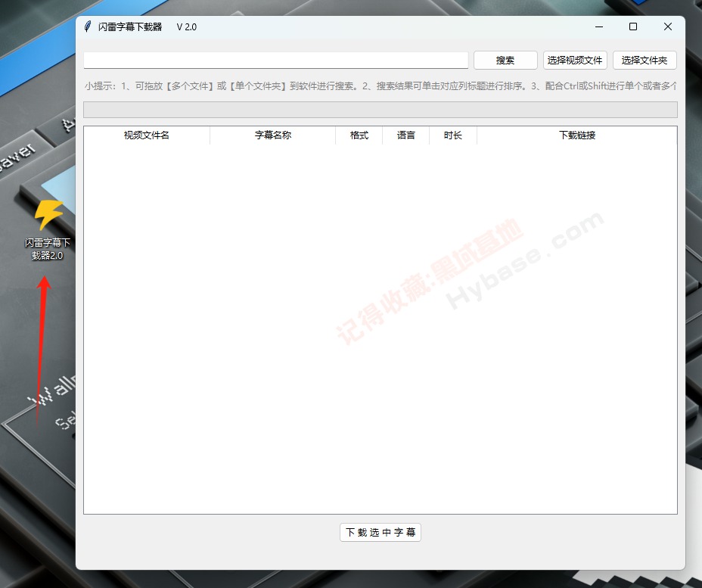Click the 搜索 button

point(505,60)
